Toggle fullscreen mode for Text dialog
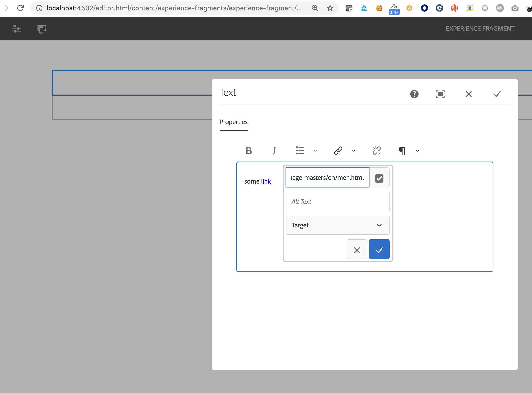Viewport: 532px width, 393px height. [x=440, y=94]
